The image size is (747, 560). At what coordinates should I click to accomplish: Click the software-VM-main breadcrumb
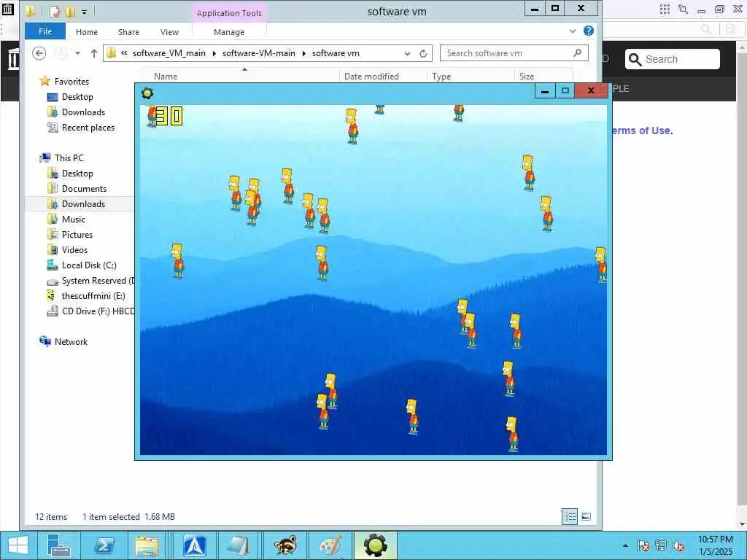pos(259,53)
